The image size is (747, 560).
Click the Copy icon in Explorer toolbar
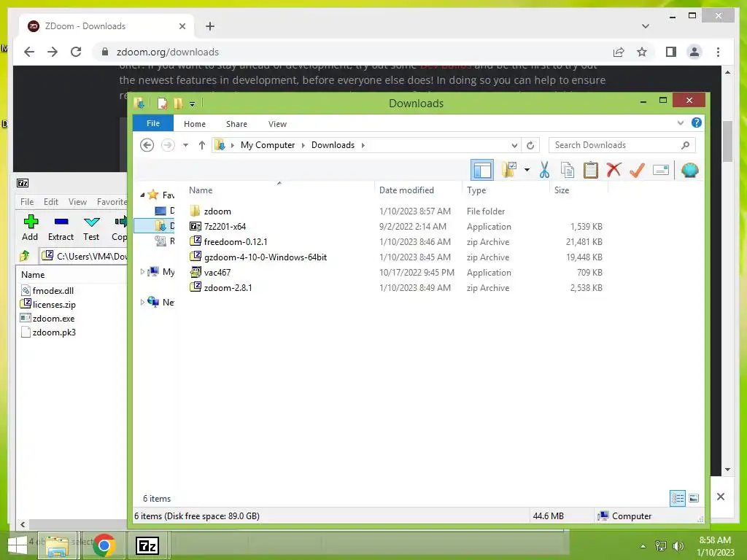point(568,169)
